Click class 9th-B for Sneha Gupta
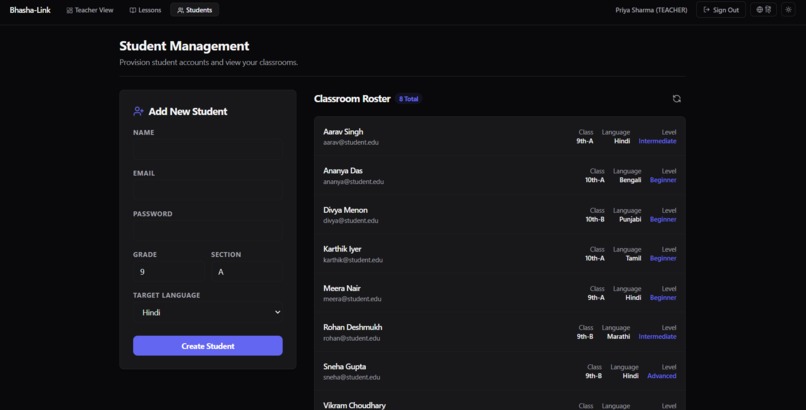The image size is (806, 410). tap(593, 376)
